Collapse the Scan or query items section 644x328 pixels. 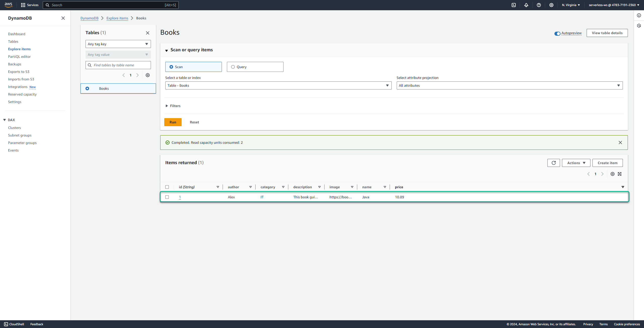[167, 50]
